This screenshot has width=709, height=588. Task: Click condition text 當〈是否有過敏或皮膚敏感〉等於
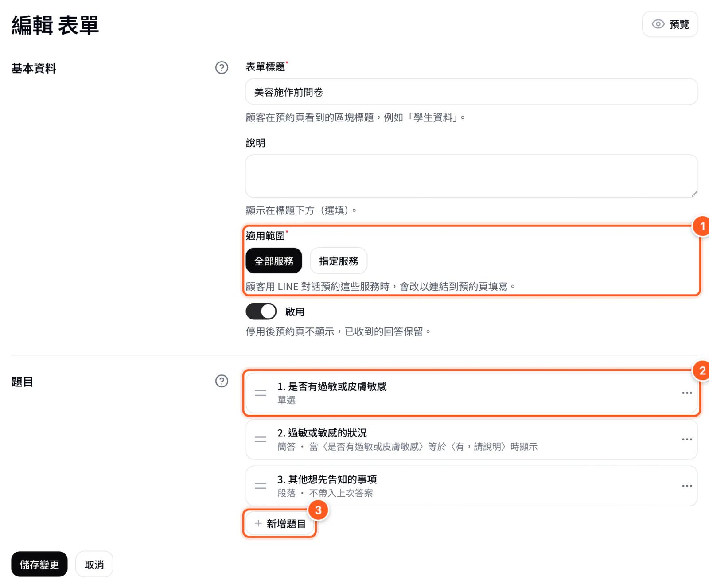(x=378, y=447)
